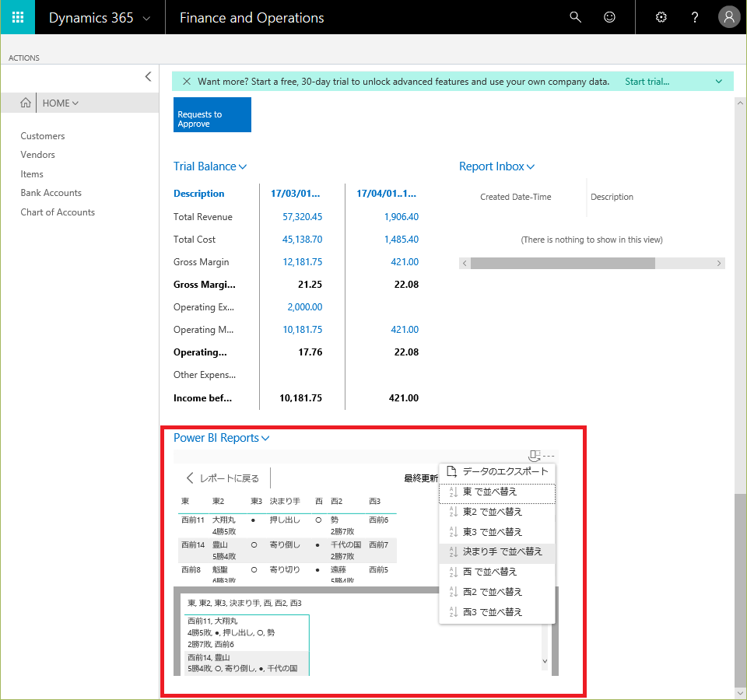This screenshot has height=700, width=747.
Task: Choose 西 で並べ替え sort option
Action: [497, 572]
